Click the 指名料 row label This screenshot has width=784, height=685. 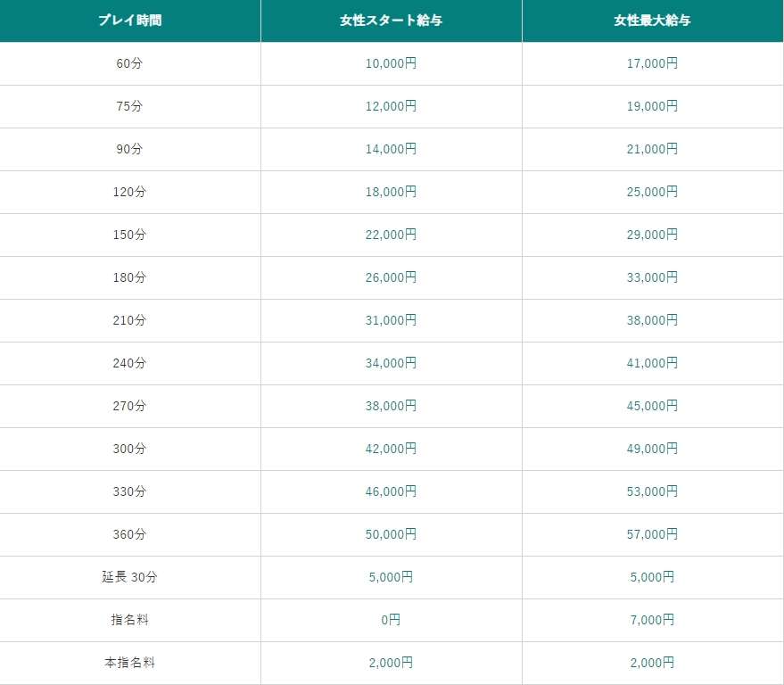(x=129, y=620)
